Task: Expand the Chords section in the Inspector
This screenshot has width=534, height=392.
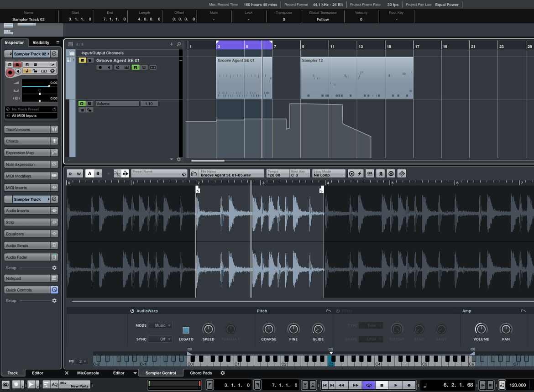Action: tap(31, 141)
